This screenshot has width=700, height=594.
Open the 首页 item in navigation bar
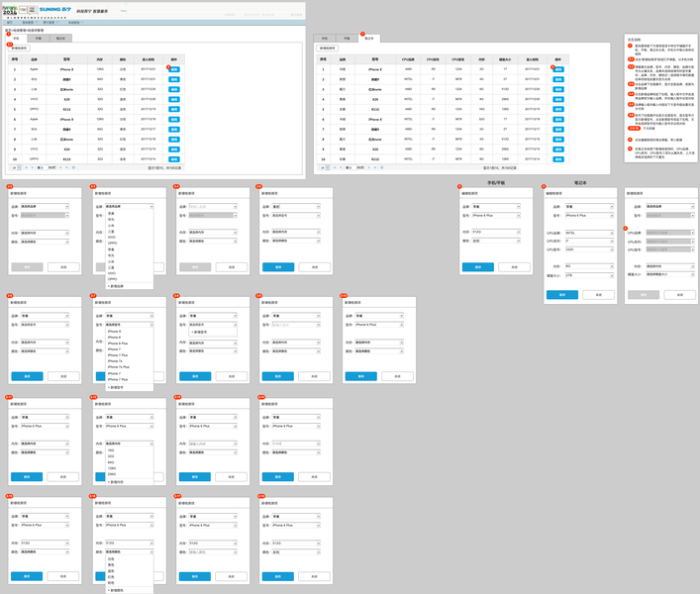(x=10, y=23)
